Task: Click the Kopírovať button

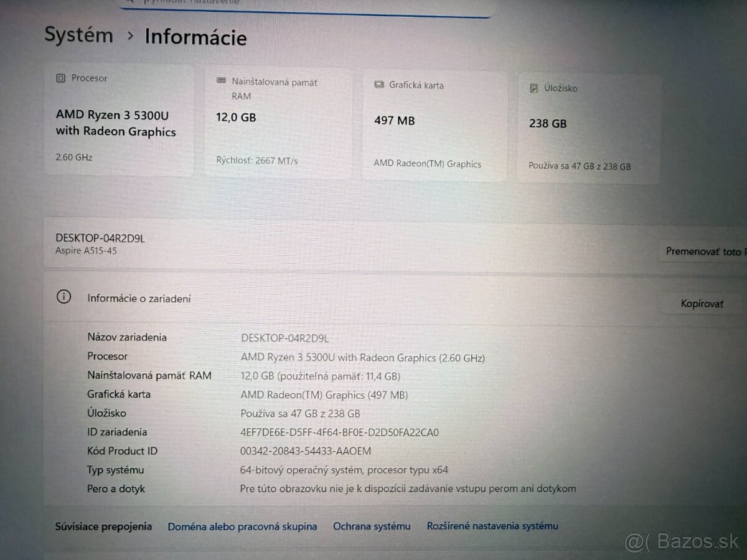Action: [702, 304]
